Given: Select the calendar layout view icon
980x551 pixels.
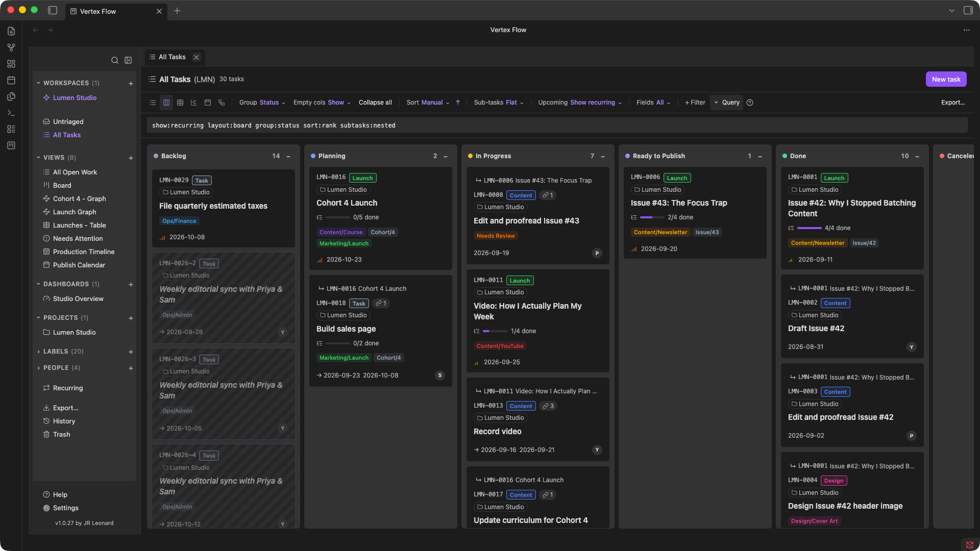Looking at the screenshot, I should [x=208, y=103].
